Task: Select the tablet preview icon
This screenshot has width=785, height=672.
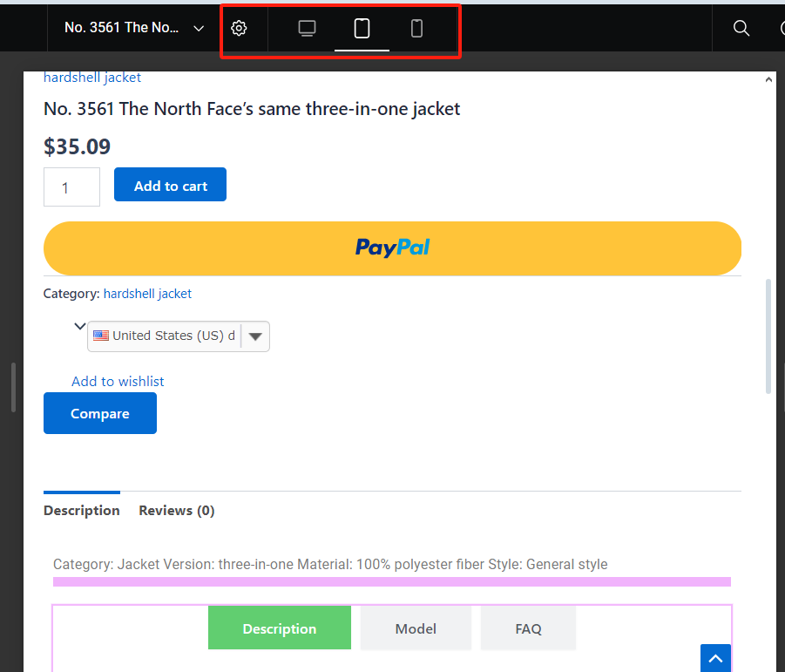Action: 362,27
